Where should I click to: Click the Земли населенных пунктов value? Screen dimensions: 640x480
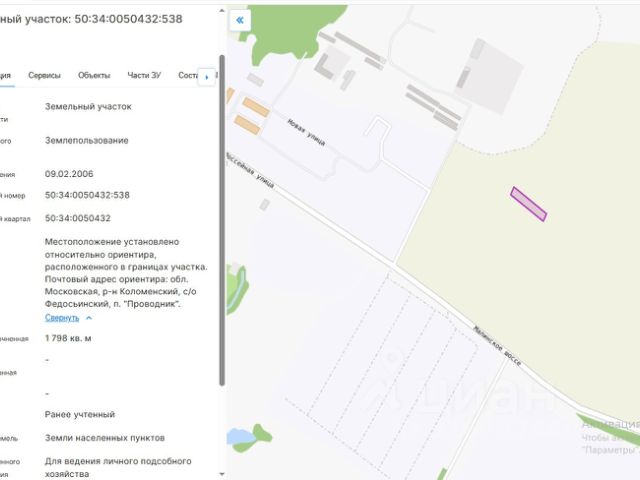coord(105,438)
